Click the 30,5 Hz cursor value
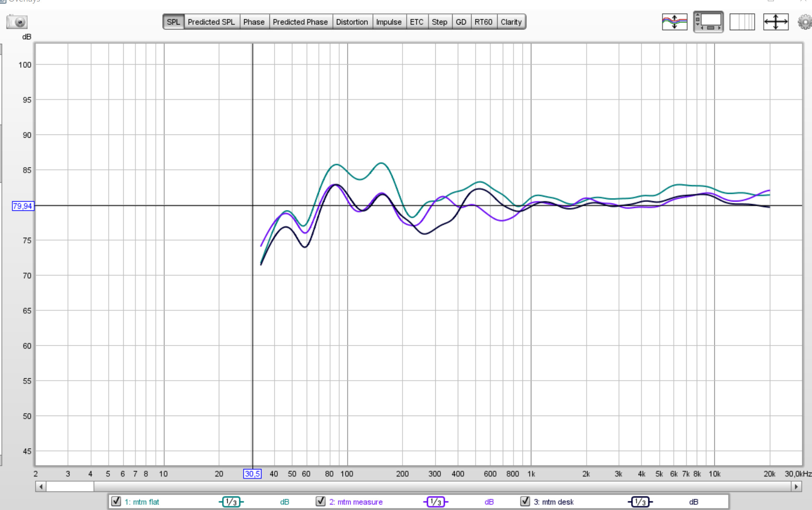The image size is (812, 510). pyautogui.click(x=253, y=474)
